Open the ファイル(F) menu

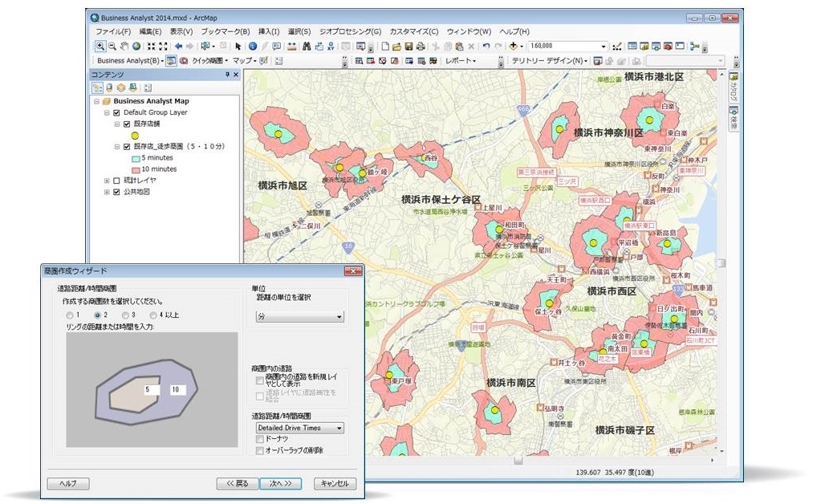(x=113, y=31)
